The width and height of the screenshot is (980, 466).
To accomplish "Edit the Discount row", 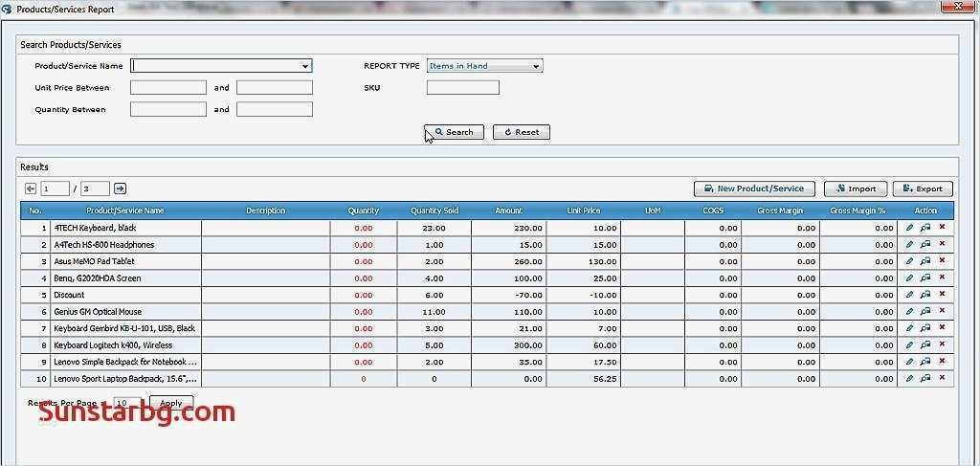I will pyautogui.click(x=909, y=295).
